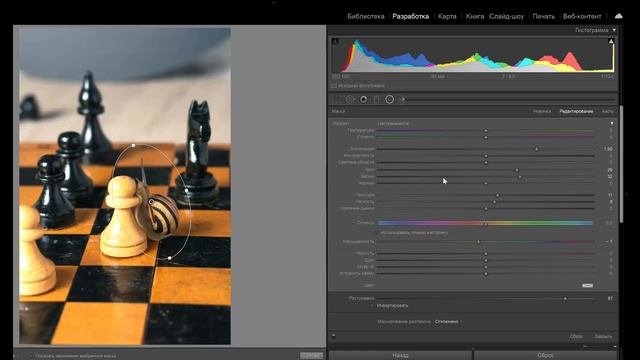Click the Экспозиция slider handle
The width and height of the screenshot is (640, 360).
click(x=537, y=149)
